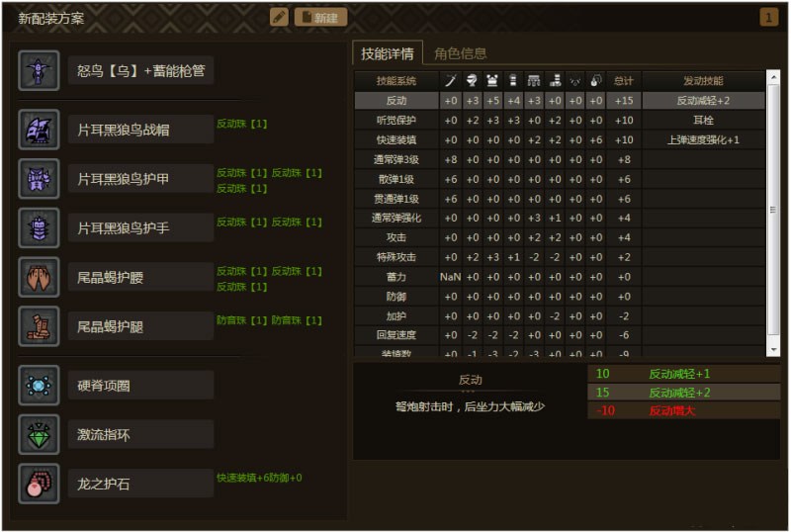
Task: Select the 通常弹3级 skill row
Action: coord(560,159)
